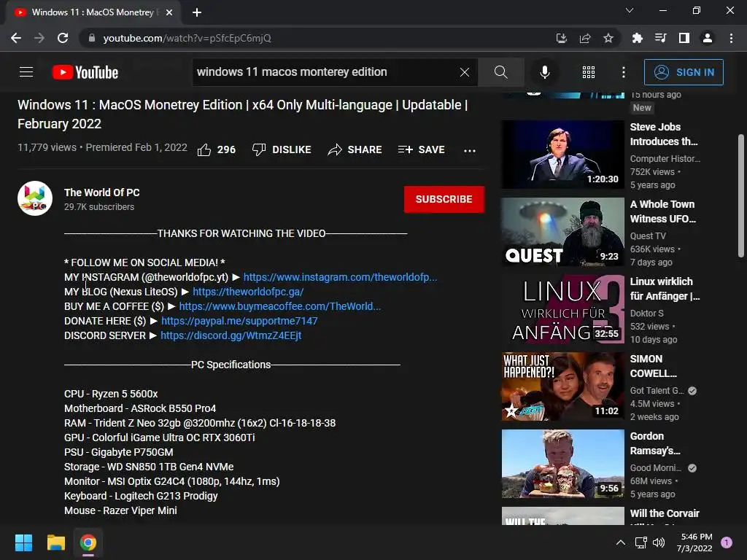Open the buymeacoffee link

pos(280,306)
